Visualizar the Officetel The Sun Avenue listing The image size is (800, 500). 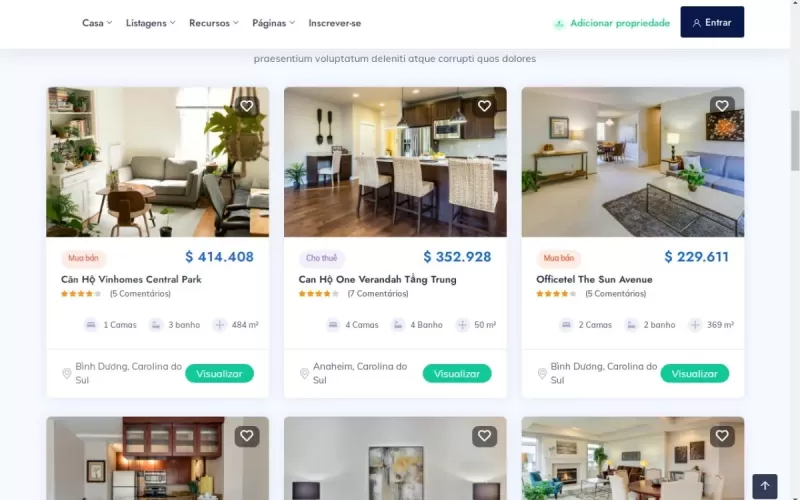(694, 373)
